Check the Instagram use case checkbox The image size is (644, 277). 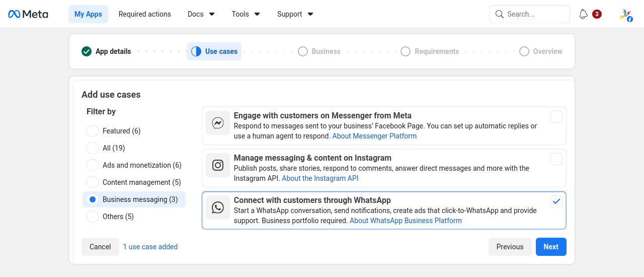(x=556, y=159)
